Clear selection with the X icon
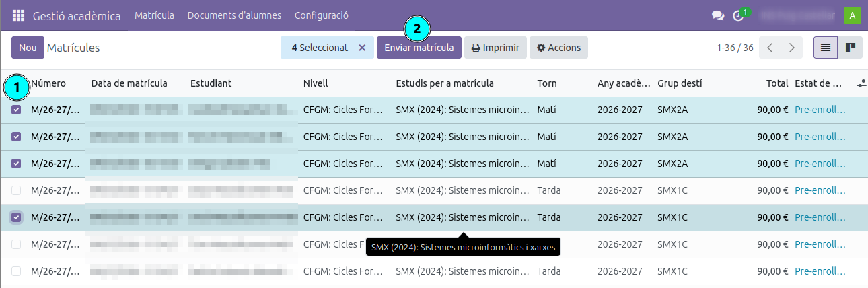Screen dimensions: 868x288 click(x=362, y=48)
